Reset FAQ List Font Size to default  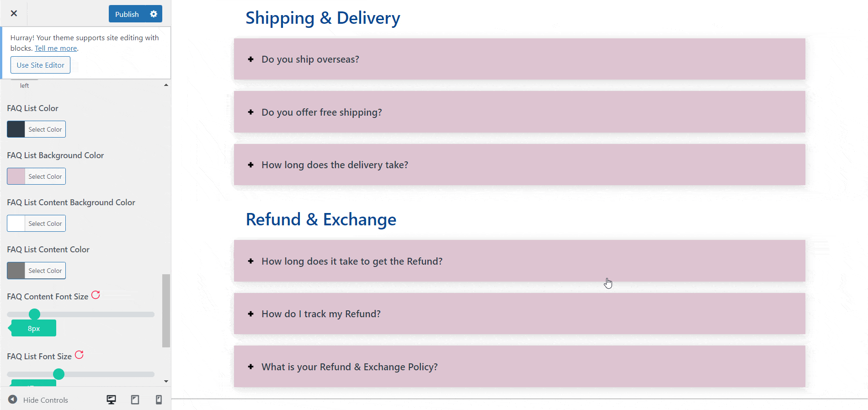tap(79, 355)
